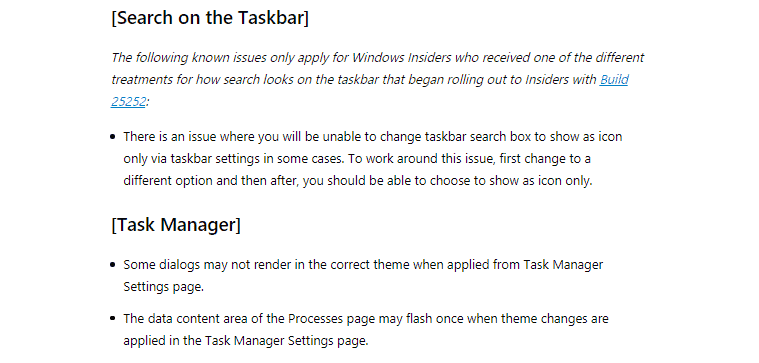Screen dimensions: 759x363
Task: Click the line 'applied in the Task Manager Settings page.'
Action: pos(246,341)
